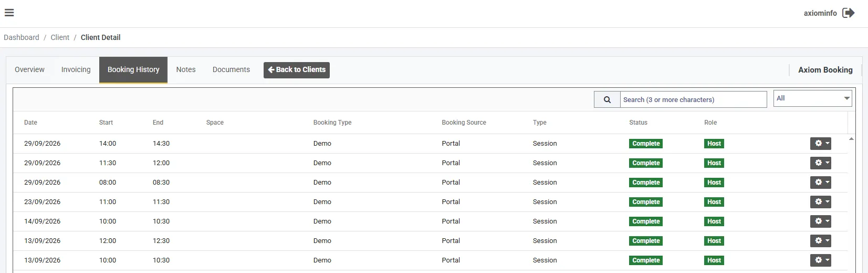Image resolution: width=868 pixels, height=273 pixels.
Task: Click the Booking Type column header
Action: [332, 123]
